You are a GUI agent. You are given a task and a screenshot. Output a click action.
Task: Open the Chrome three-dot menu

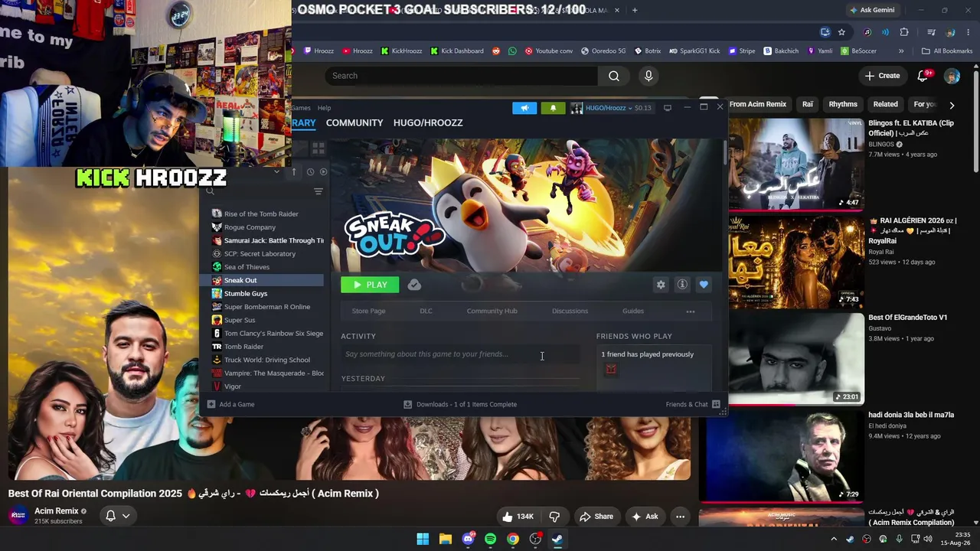click(969, 32)
